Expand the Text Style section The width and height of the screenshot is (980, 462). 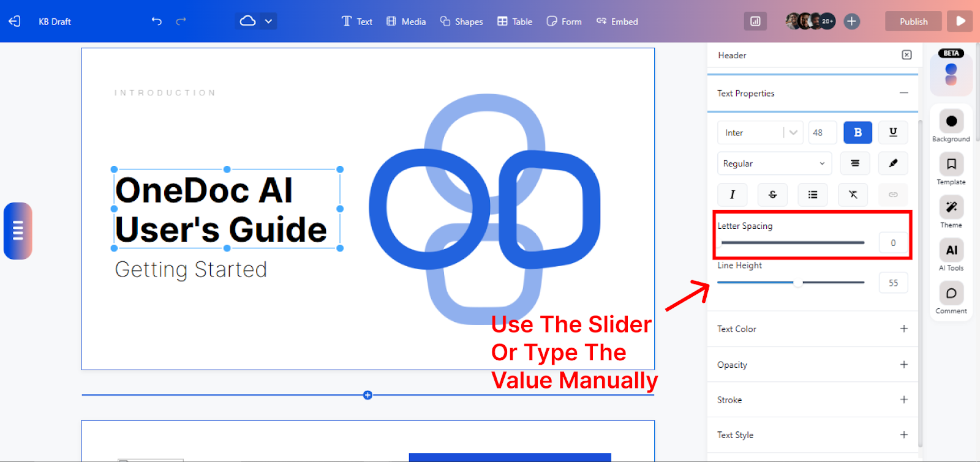903,435
